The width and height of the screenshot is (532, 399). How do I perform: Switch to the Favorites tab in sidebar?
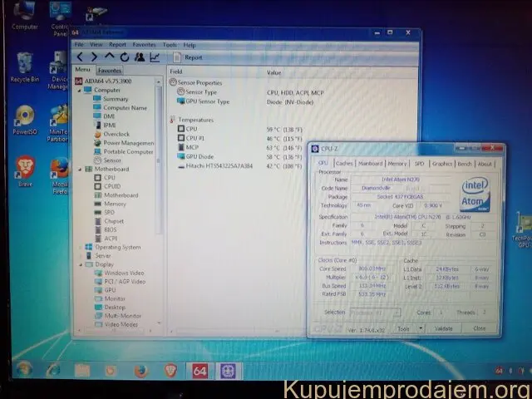(110, 71)
